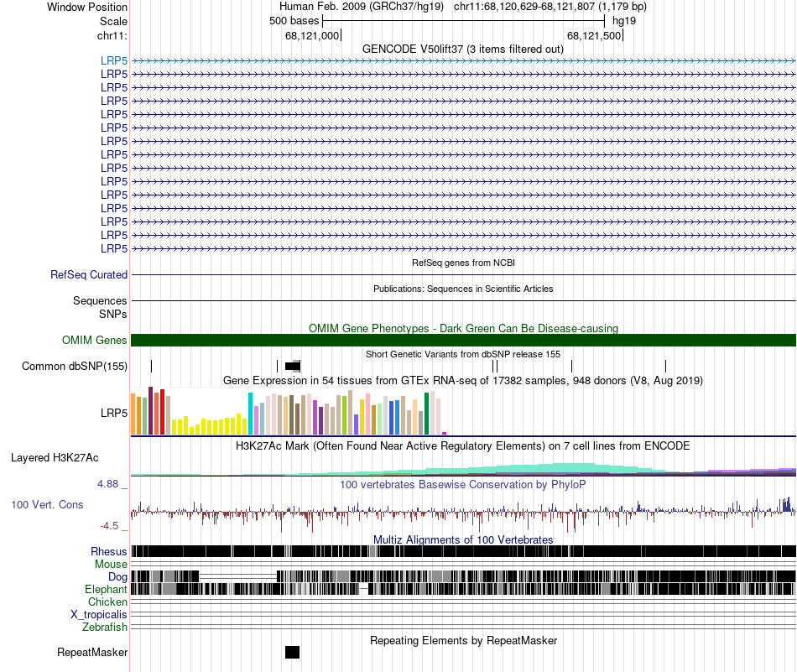Click the "Window Position" label

pyautogui.click(x=87, y=7)
